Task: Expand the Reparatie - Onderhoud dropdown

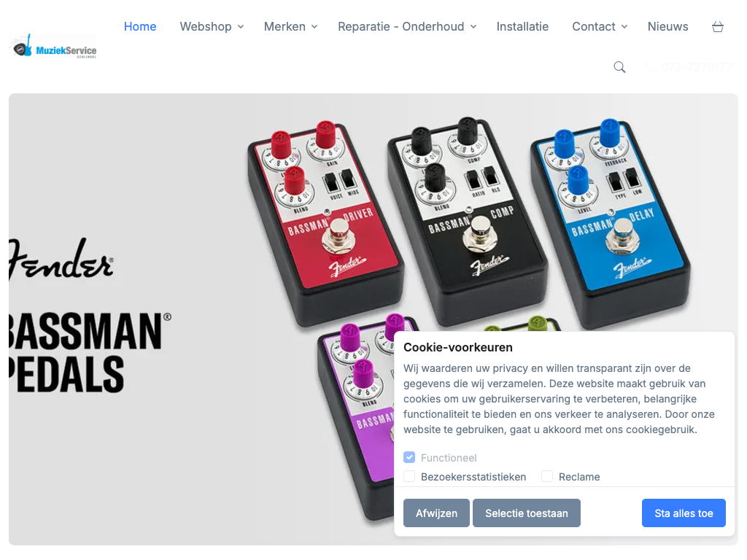Action: coord(407,27)
